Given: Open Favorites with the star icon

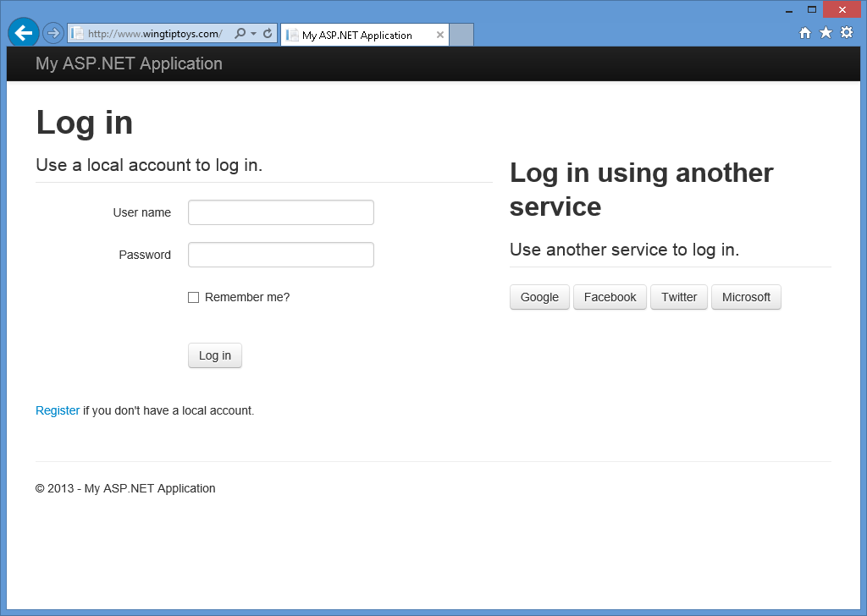Looking at the screenshot, I should [825, 31].
